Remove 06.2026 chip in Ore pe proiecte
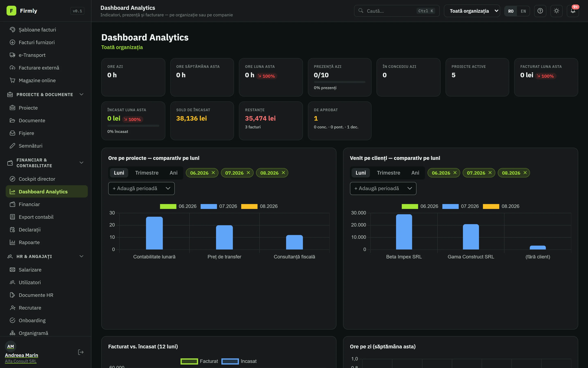Screen dimensions: 588x368 [213, 173]
